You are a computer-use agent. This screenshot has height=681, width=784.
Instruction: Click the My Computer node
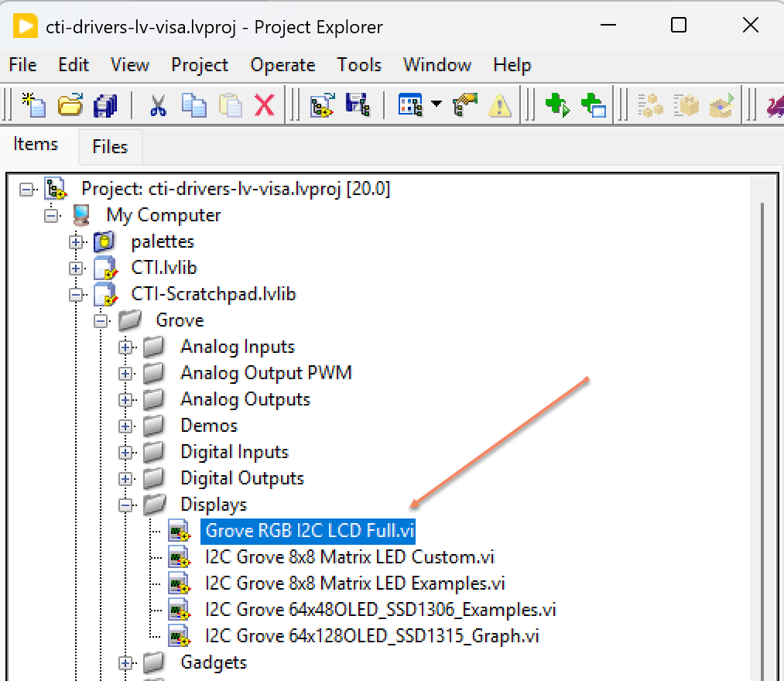(163, 214)
